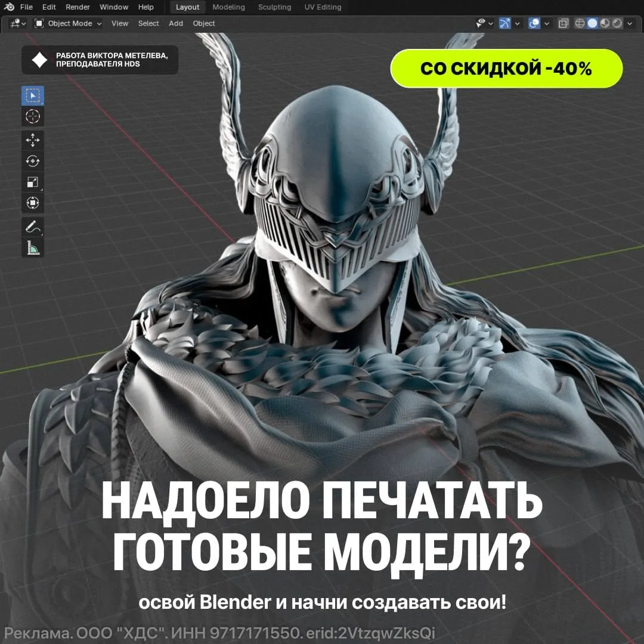Pick the Rotate tool
644x644 pixels.
point(32,161)
